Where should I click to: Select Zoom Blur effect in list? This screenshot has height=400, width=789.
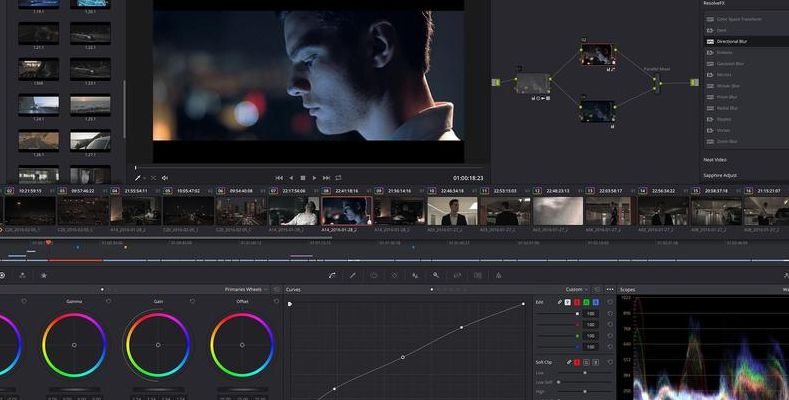pyautogui.click(x=746, y=141)
